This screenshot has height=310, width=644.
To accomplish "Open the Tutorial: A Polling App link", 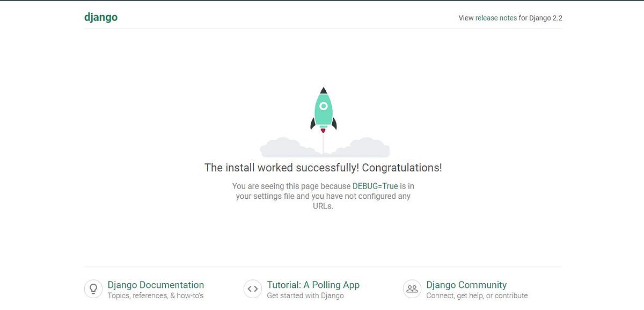I will (x=313, y=285).
